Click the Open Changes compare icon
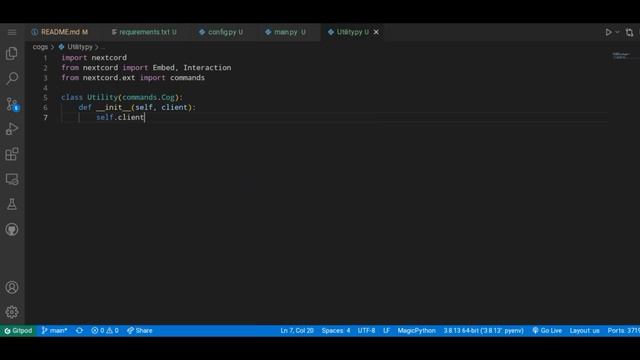 tap(629, 32)
